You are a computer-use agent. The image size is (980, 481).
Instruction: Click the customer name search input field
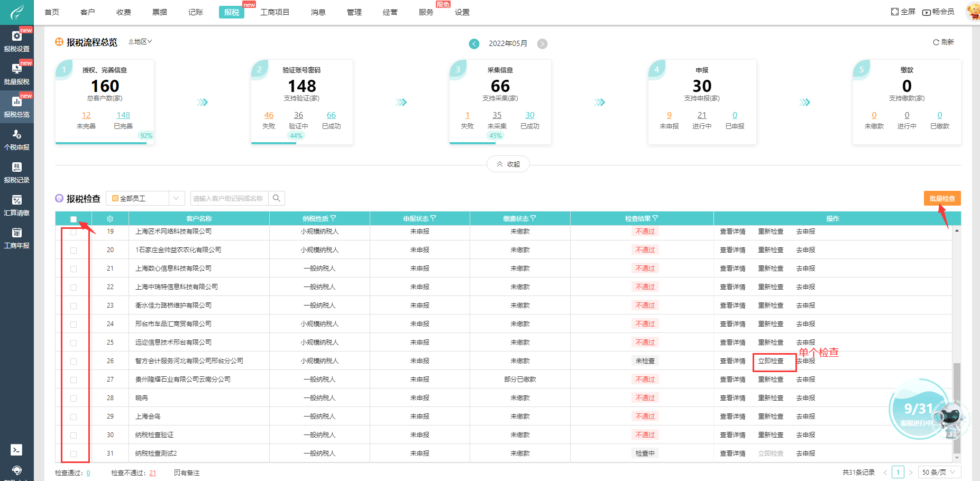tap(228, 198)
